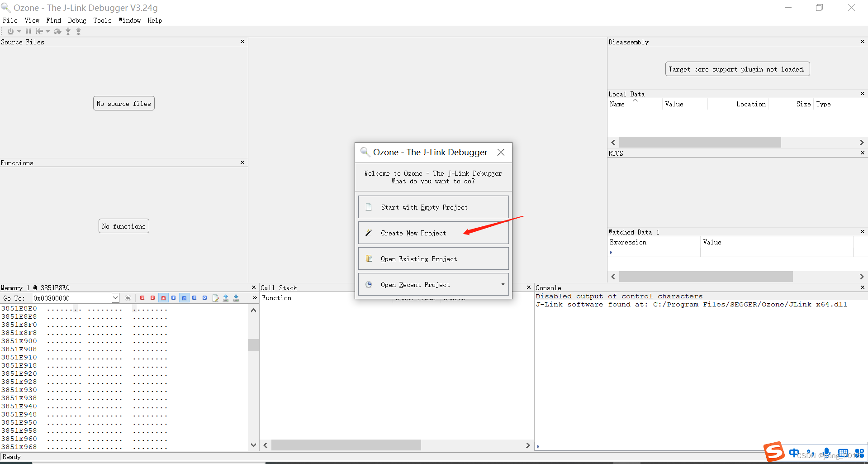Screen dimensions: 868x464
Task: Open the Find menu
Action: 53,20
